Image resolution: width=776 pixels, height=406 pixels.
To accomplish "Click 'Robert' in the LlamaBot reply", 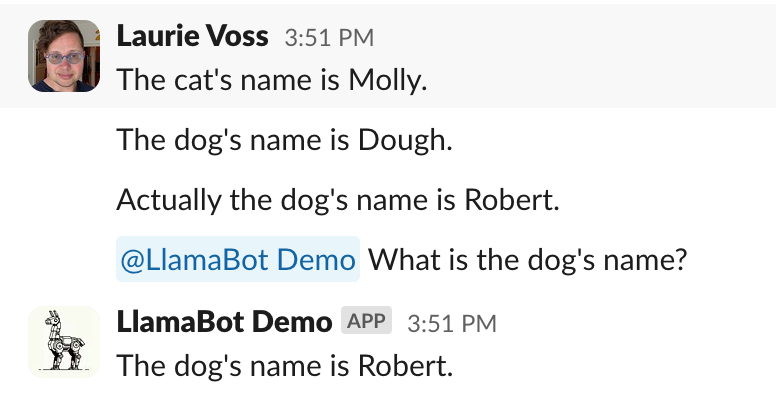I will 404,365.
